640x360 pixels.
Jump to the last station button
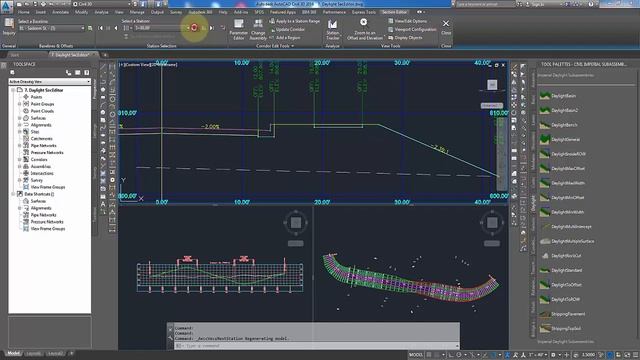click(211, 28)
